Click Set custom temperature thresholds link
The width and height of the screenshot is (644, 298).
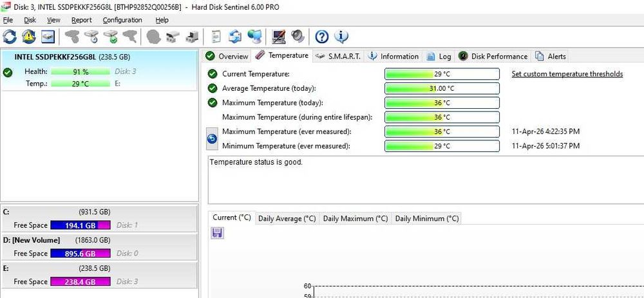tap(567, 74)
